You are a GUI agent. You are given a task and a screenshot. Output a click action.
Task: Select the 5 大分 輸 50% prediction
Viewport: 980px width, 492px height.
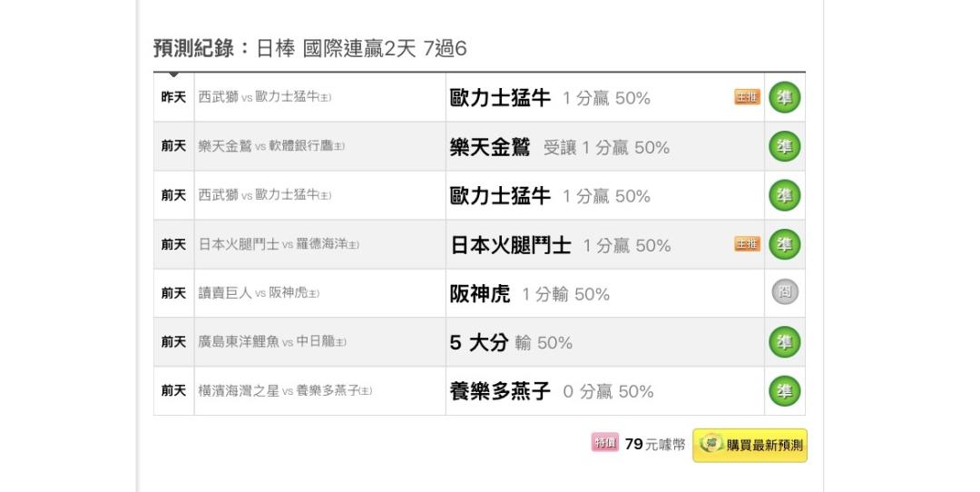[x=511, y=343]
